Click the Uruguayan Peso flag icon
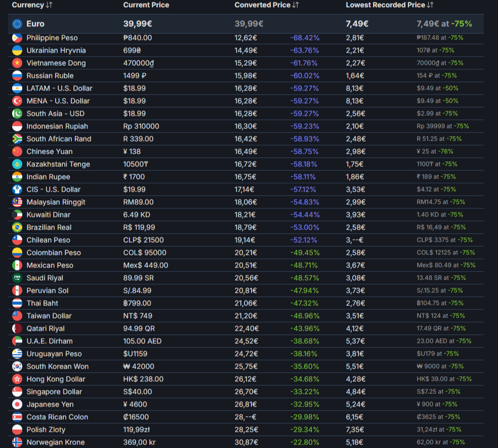The width and height of the screenshot is (498, 448). 17,354
